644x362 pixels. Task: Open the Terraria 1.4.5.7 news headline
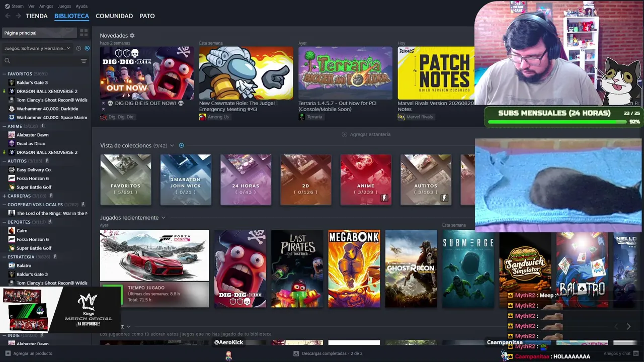(x=338, y=106)
